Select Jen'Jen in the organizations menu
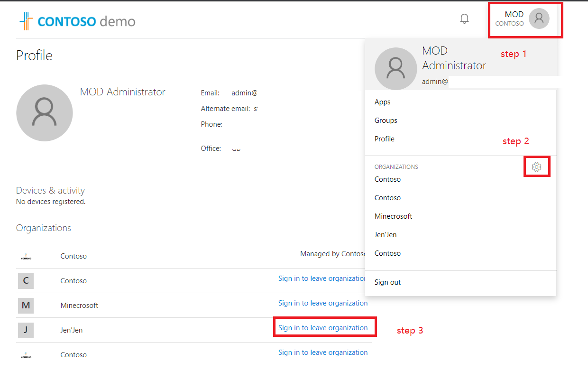588x371 pixels. [386, 235]
